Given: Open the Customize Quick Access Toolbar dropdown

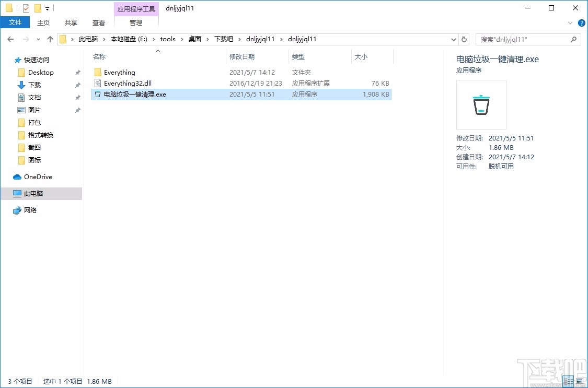Looking at the screenshot, I should tap(47, 8).
